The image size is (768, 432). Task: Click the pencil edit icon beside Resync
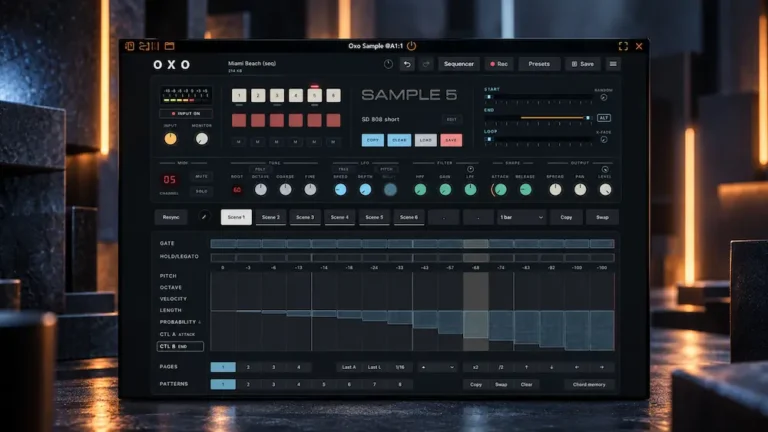pyautogui.click(x=204, y=216)
